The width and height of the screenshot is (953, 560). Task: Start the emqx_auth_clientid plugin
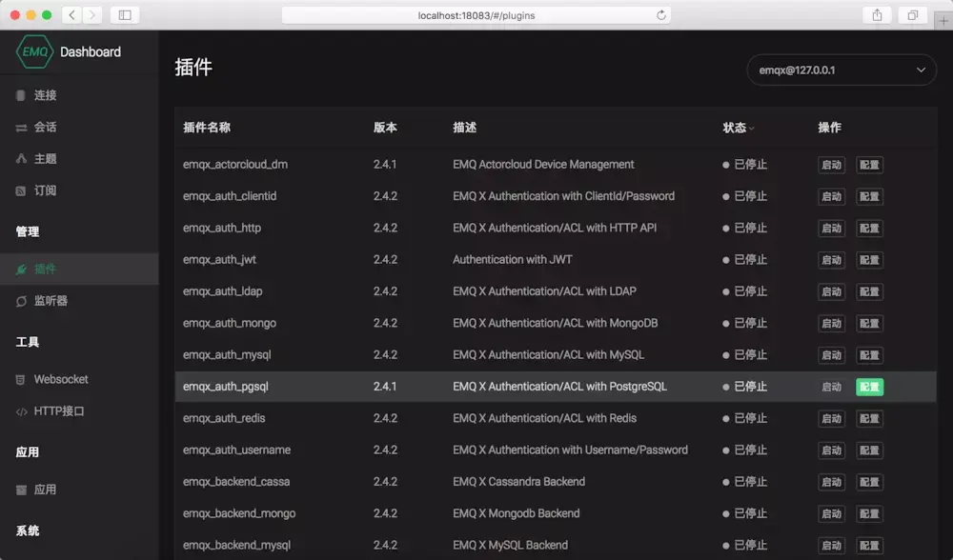coord(831,196)
